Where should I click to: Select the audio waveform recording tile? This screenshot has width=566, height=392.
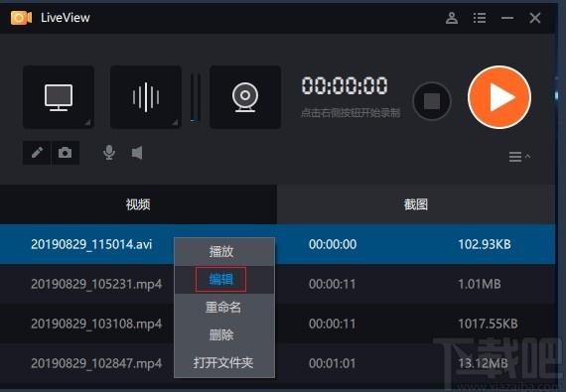pos(145,97)
